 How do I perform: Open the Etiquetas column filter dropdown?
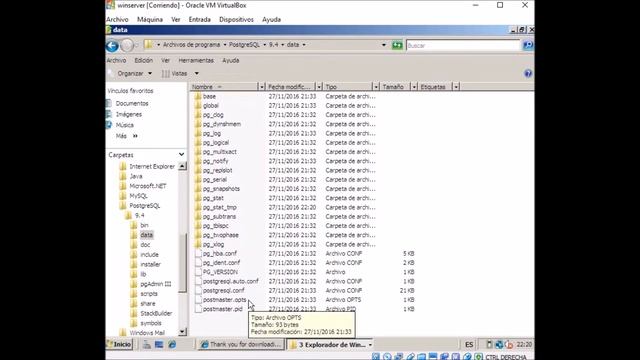tap(456, 87)
